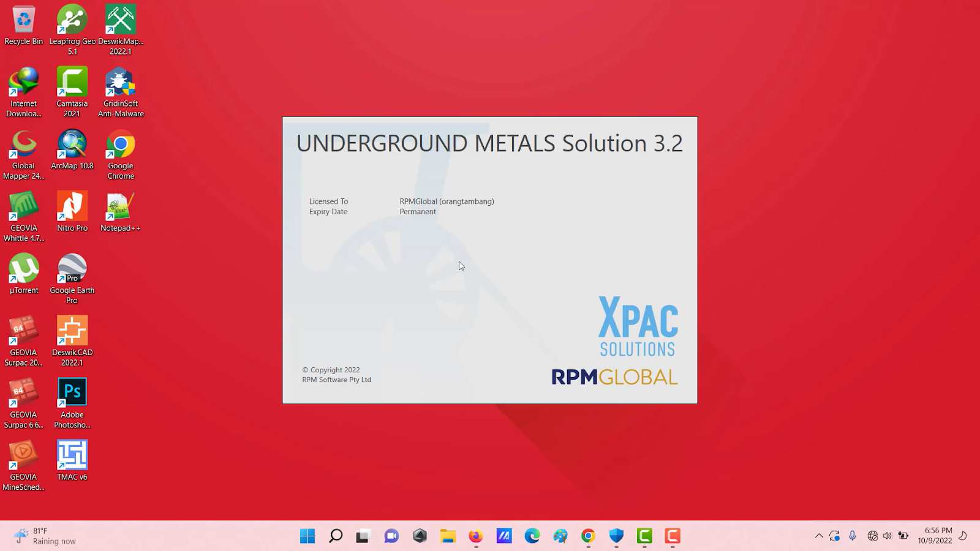Select GridinSoft Anti-Malware shortcut
Image resolution: width=980 pixels, height=551 pixels.
121,92
